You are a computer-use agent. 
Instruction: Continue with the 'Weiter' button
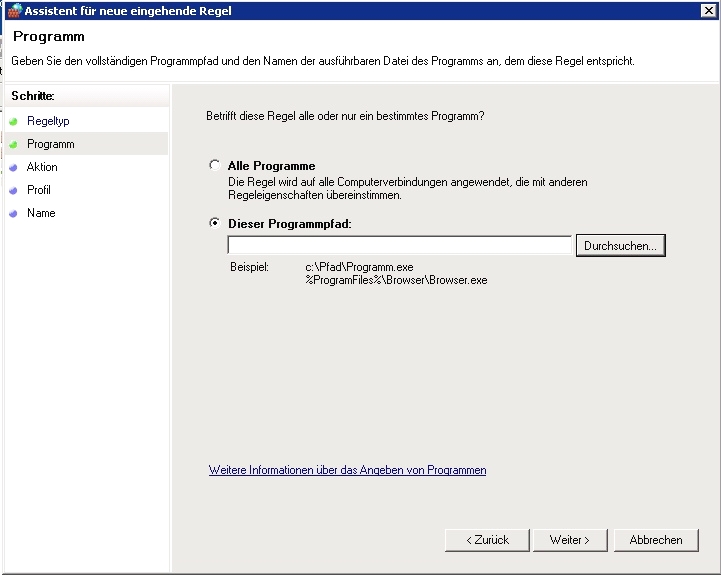(570, 540)
